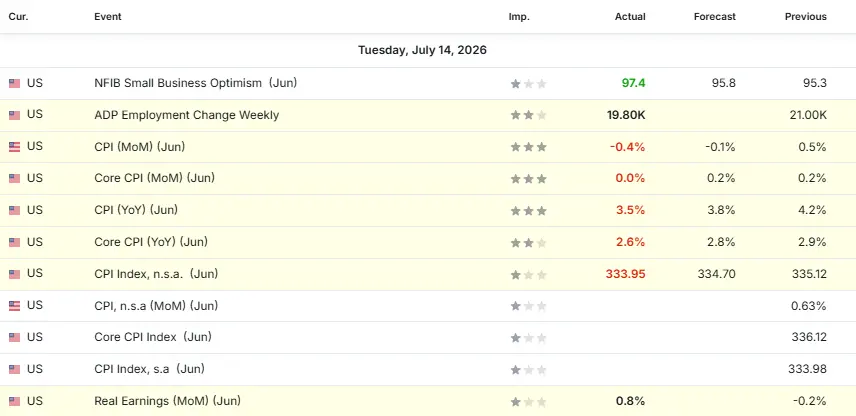Click previous value 4.2%
Viewport: 856px width, 416px height.
812,210
